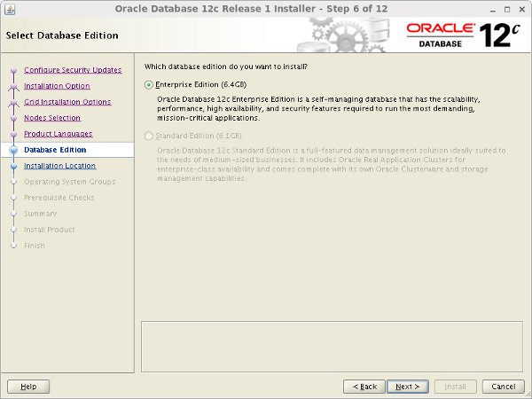Image resolution: width=532 pixels, height=399 pixels.
Task: Click the Enterprise Edition description text
Action: coord(318,108)
